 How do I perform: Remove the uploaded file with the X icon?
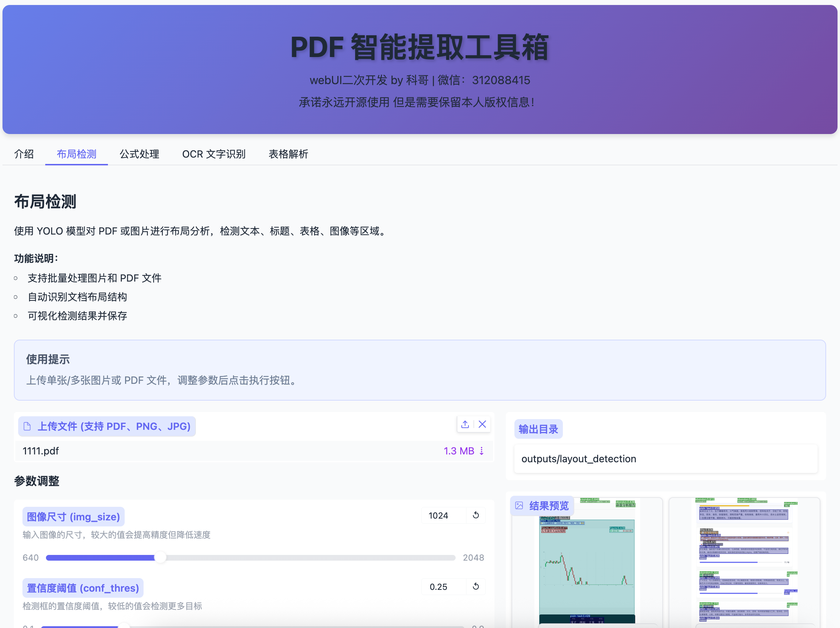pyautogui.click(x=482, y=424)
